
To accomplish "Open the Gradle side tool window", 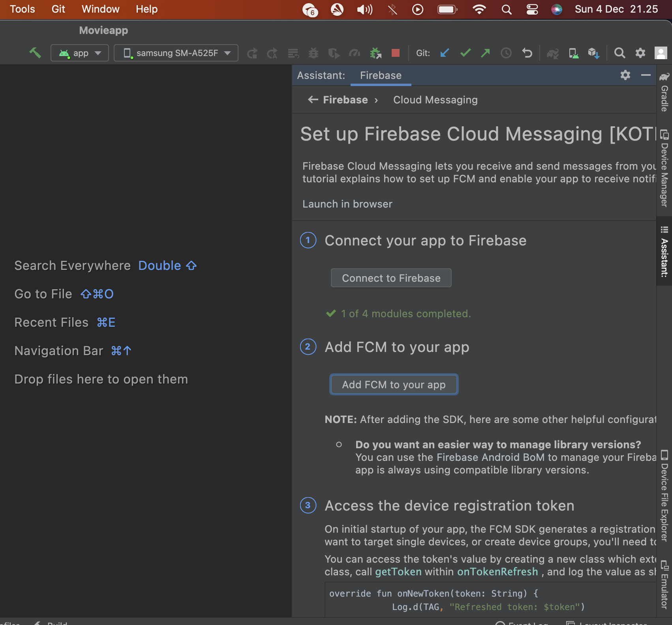I will (664, 92).
